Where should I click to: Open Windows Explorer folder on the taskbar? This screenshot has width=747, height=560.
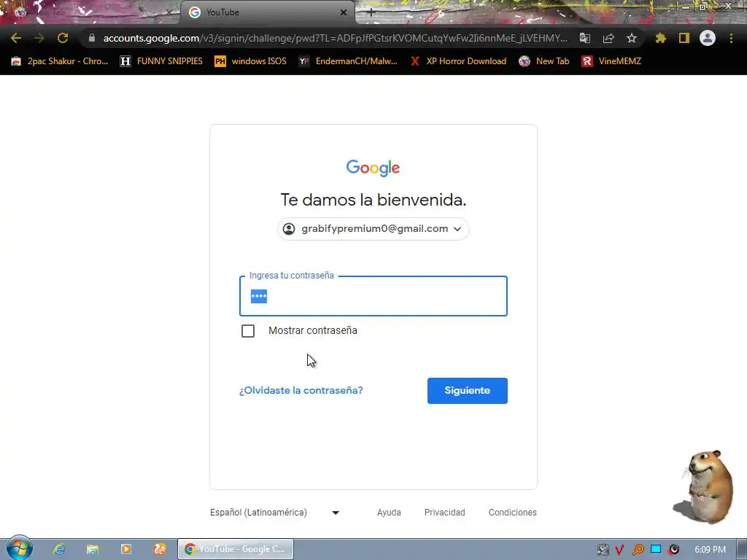pyautogui.click(x=93, y=549)
